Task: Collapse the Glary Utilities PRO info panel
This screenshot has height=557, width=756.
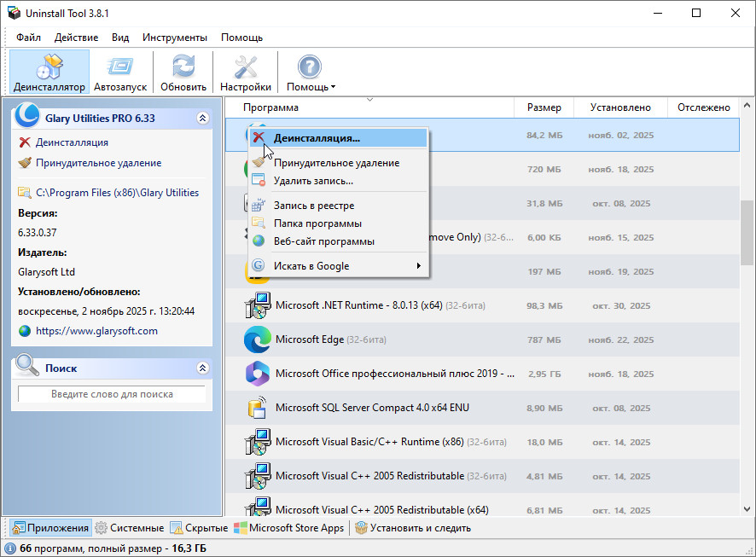Action: [x=202, y=119]
